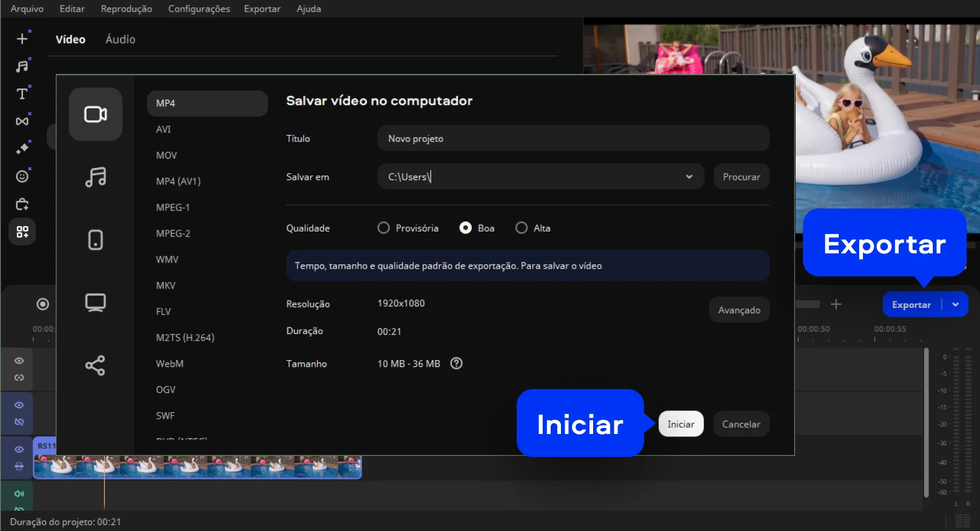Toggle the intact chain link icon on the track

(19, 378)
